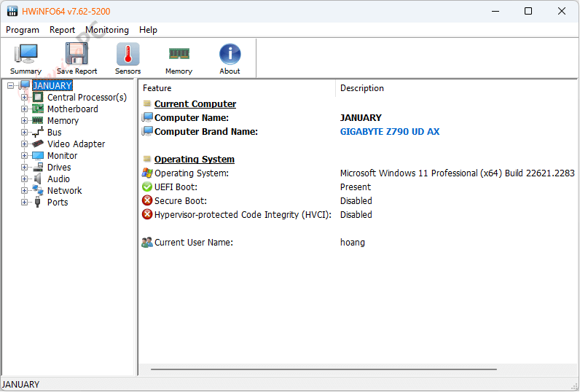580x392 pixels.
Task: Click the HWiNFO64 title bar app icon
Action: [x=12, y=11]
